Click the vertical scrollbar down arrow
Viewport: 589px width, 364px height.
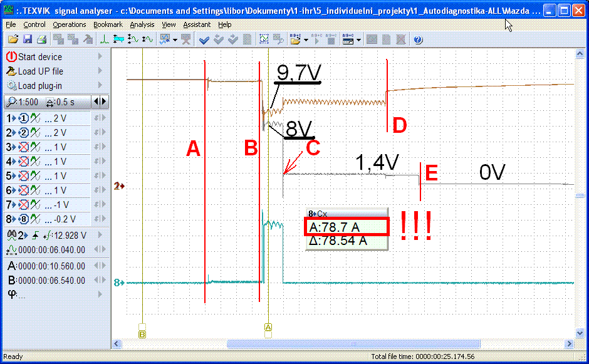580,333
